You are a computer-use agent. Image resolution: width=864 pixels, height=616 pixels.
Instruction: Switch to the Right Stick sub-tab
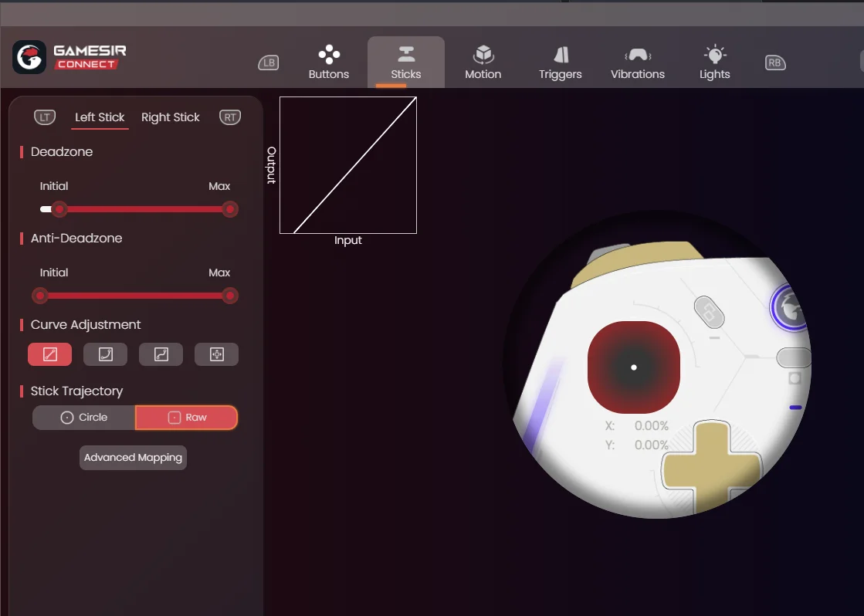[x=171, y=117]
